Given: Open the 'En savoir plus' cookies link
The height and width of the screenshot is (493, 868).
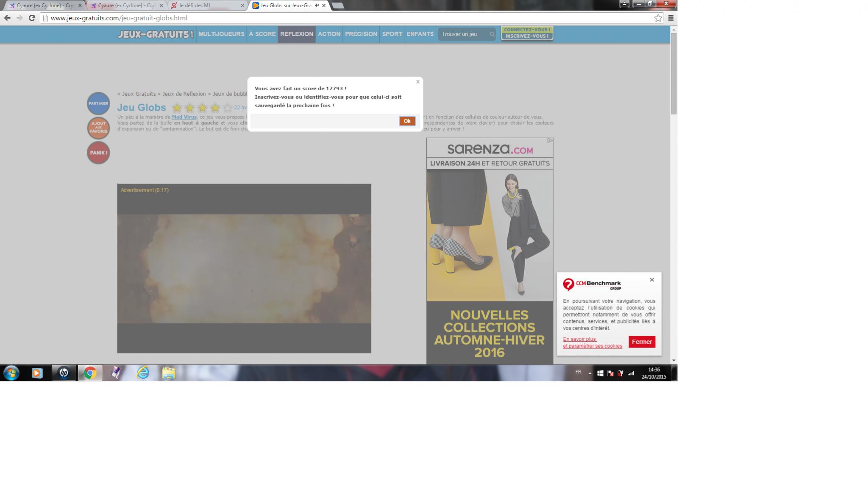Looking at the screenshot, I should 579,339.
